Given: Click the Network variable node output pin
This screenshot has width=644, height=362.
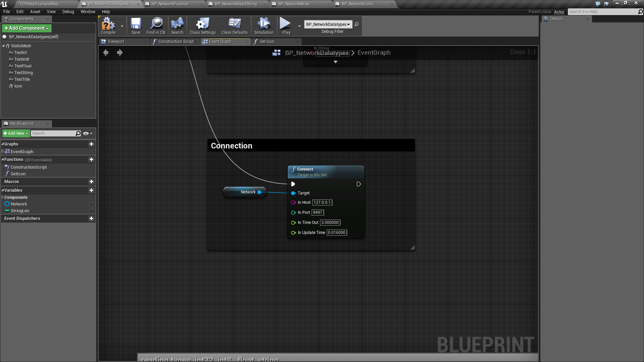Looking at the screenshot, I should 259,192.
